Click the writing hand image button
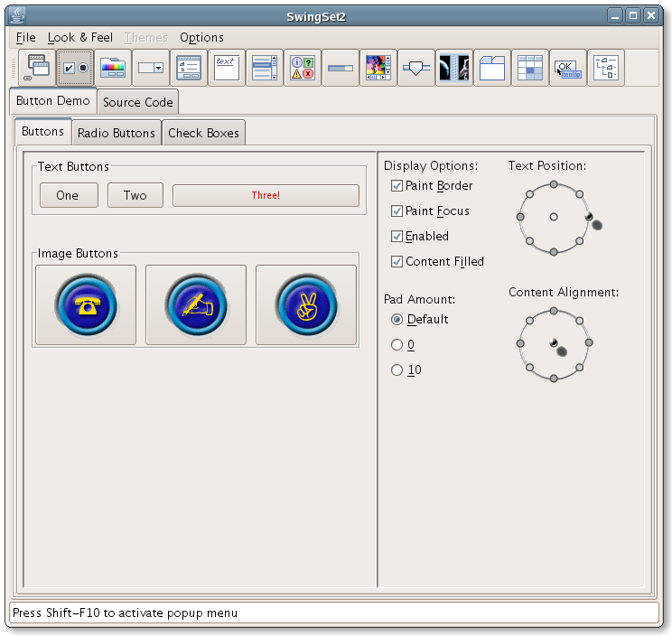Viewport: 672px width, 636px height. pyautogui.click(x=196, y=304)
